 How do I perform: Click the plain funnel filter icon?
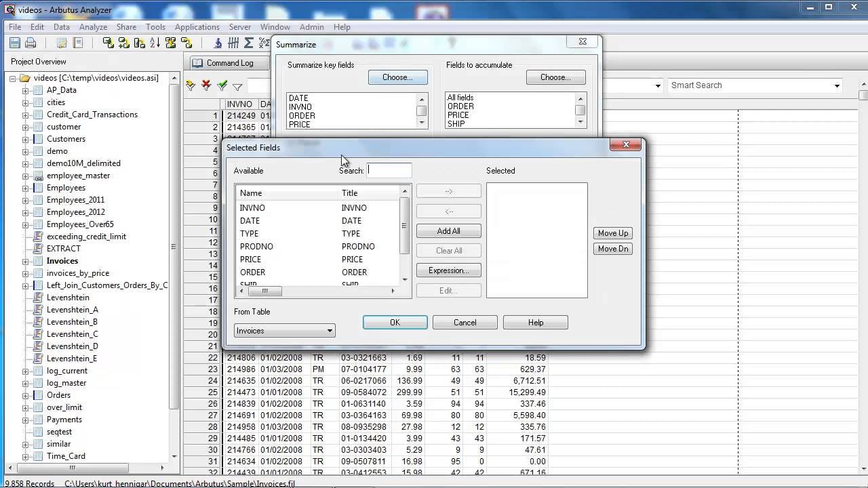[x=238, y=86]
